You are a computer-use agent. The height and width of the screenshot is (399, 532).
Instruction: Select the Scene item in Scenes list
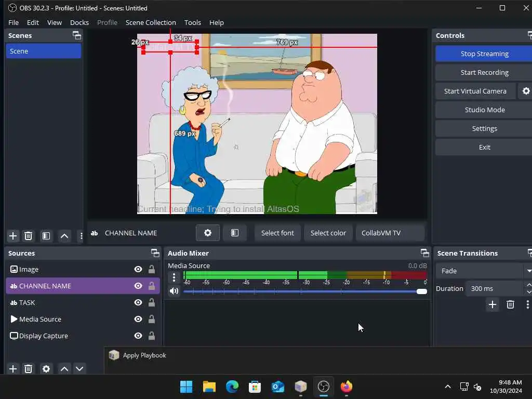coord(44,51)
